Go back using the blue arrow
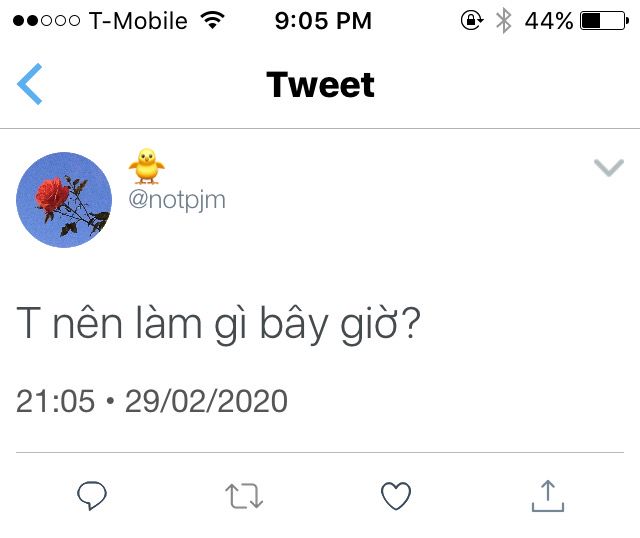 click(29, 84)
